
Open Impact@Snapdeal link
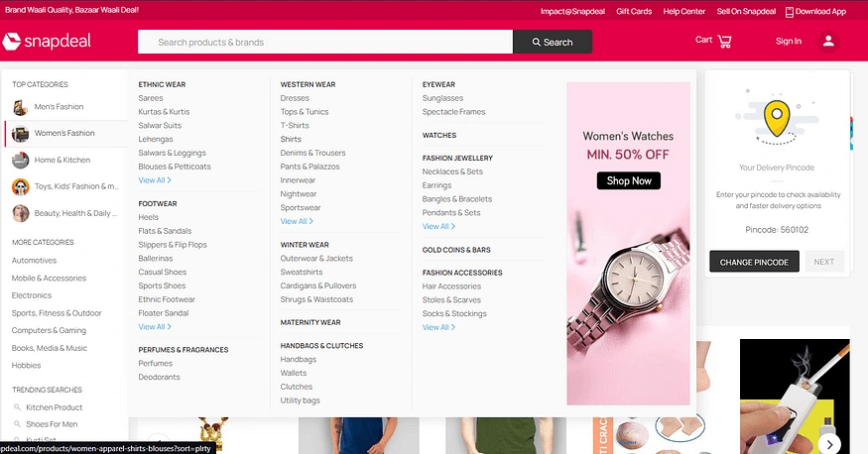click(572, 11)
